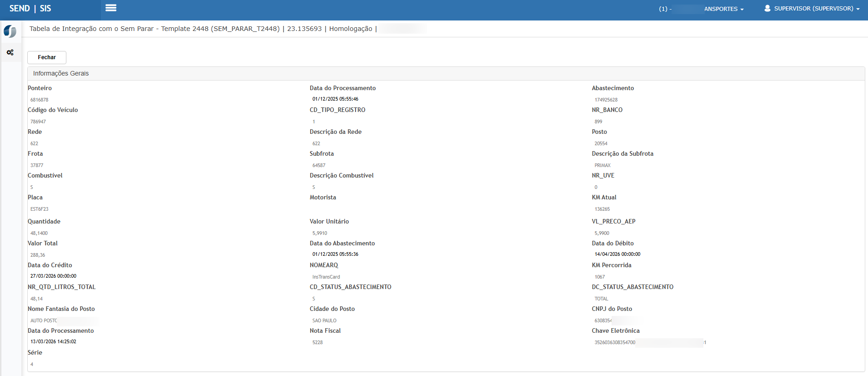Click the Data do Débito date field

[x=617, y=254]
